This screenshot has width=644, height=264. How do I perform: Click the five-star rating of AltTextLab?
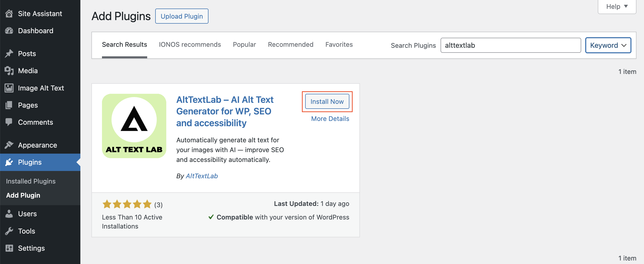(x=127, y=204)
